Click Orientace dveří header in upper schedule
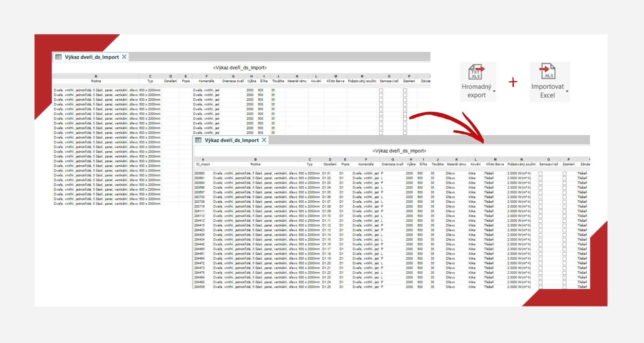This screenshot has height=343, width=644. click(233, 81)
